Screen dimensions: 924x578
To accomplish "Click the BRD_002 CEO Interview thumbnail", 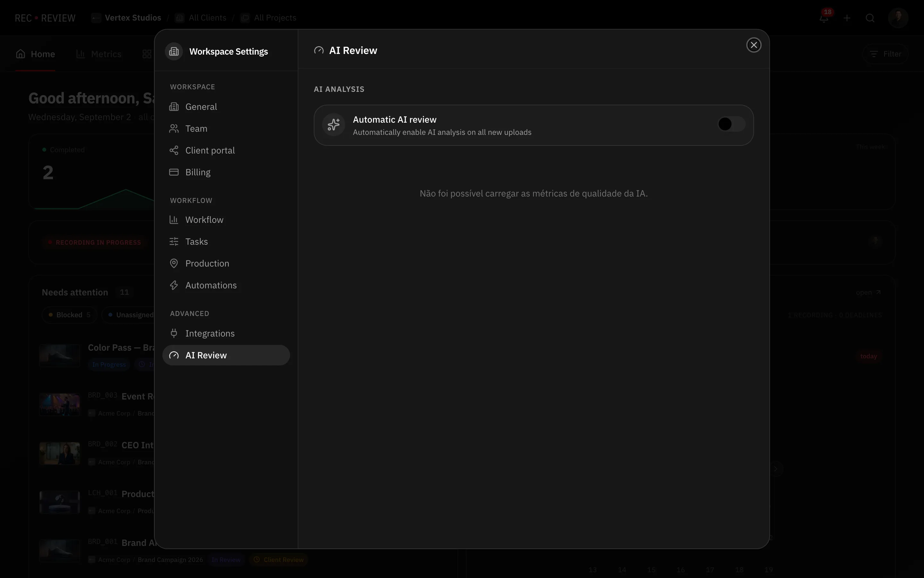I will pos(60,453).
